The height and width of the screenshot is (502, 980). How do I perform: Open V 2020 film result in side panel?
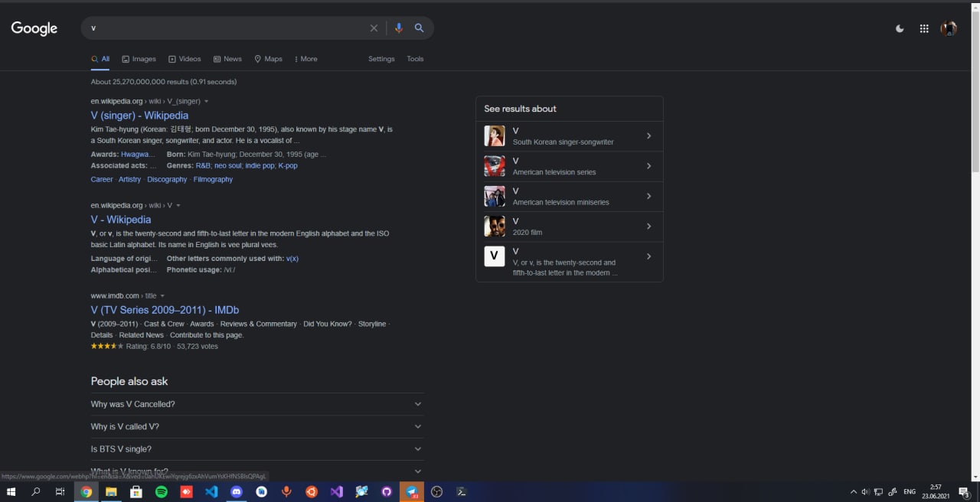pos(569,227)
